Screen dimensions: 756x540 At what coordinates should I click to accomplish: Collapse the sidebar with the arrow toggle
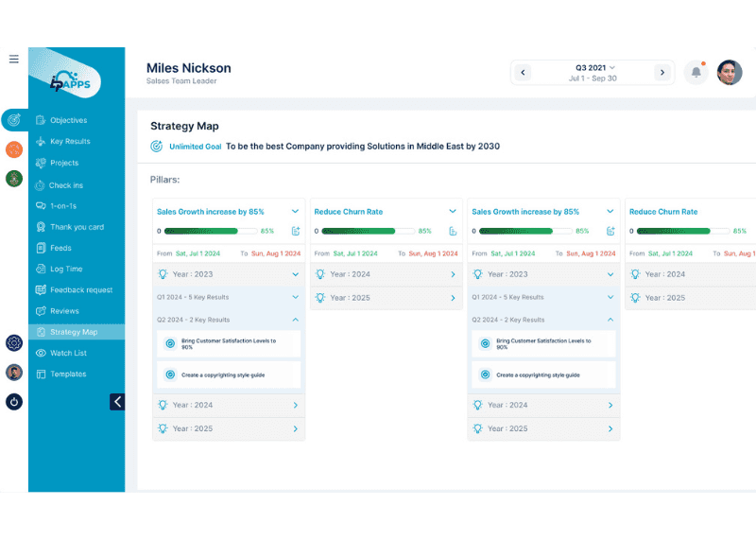pyautogui.click(x=117, y=401)
